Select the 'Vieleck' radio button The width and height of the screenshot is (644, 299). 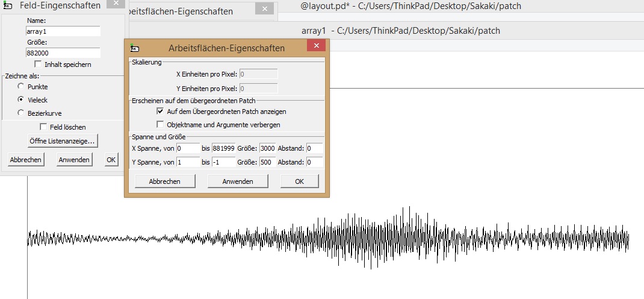pyautogui.click(x=21, y=99)
